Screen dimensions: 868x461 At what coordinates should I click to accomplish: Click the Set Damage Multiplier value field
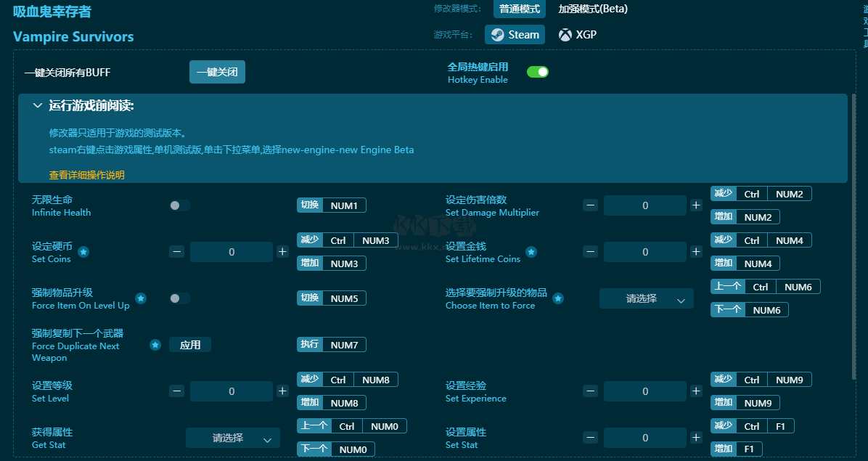645,205
